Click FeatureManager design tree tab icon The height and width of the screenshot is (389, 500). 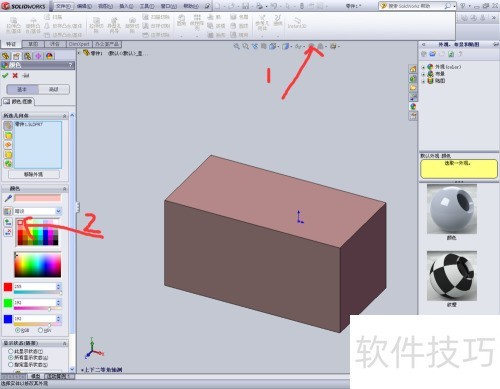[6, 56]
